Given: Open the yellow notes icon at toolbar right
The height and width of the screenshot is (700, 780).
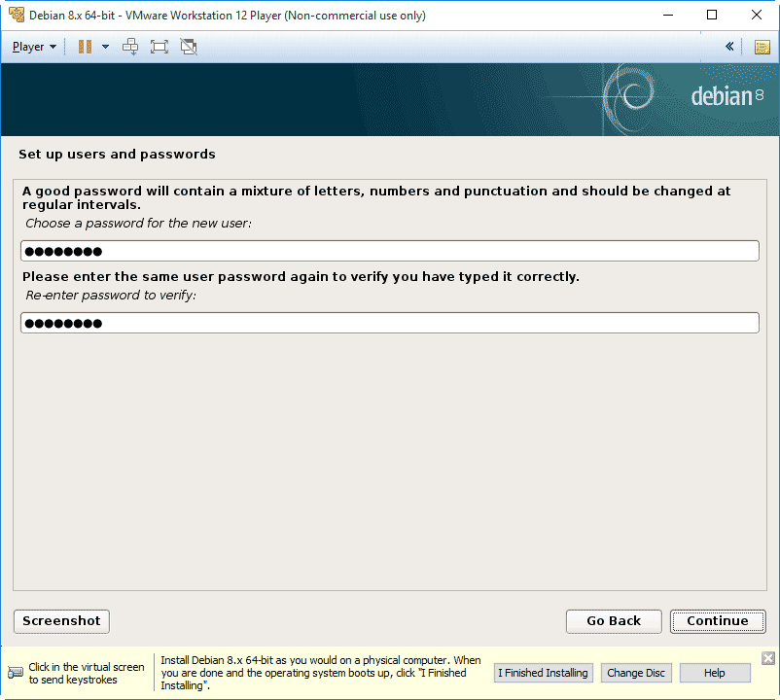Looking at the screenshot, I should (762, 47).
